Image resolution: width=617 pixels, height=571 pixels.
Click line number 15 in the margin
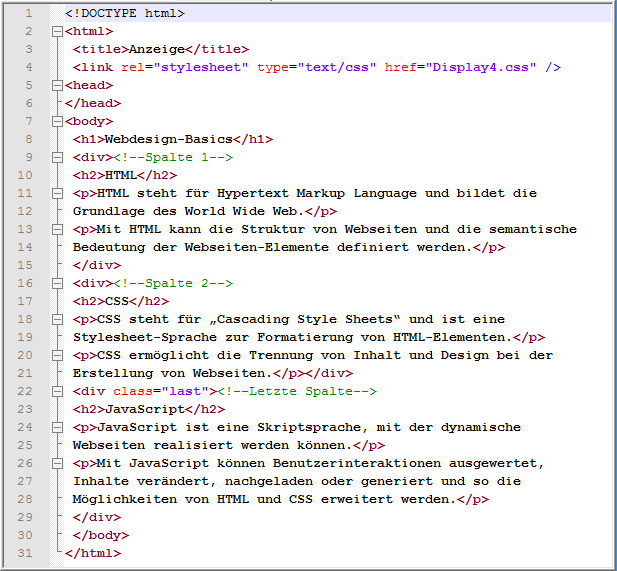tap(25, 265)
